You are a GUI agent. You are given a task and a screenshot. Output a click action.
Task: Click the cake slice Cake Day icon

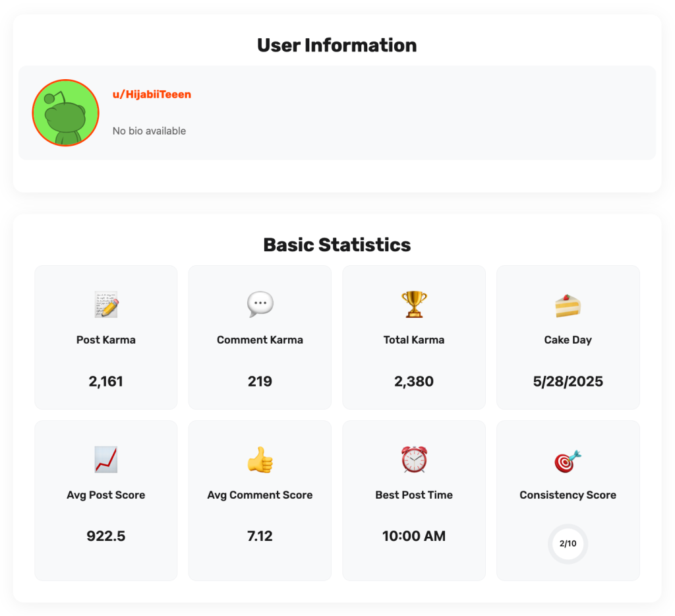click(568, 305)
